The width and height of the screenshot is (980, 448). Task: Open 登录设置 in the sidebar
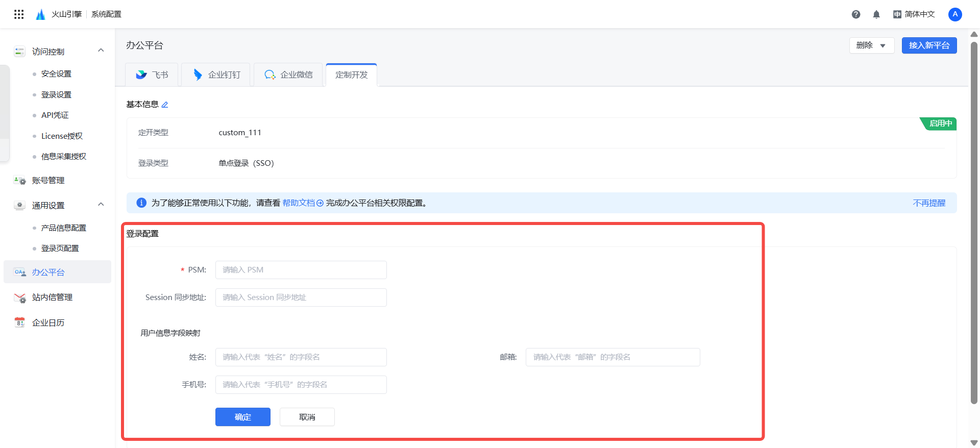[56, 95]
